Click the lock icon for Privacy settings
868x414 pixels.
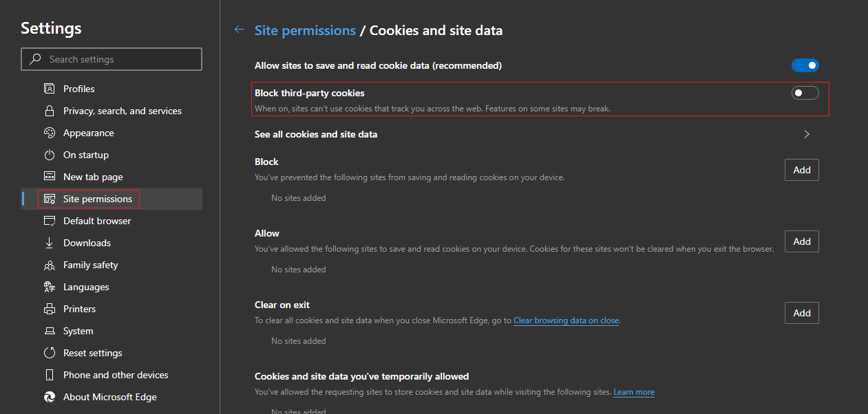pyautogui.click(x=49, y=111)
